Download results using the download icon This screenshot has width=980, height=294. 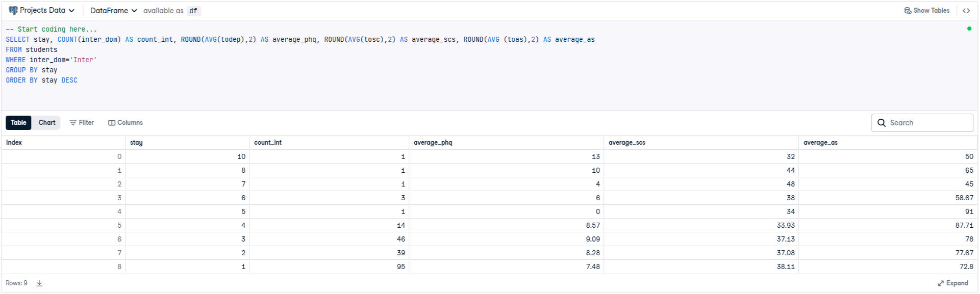tap(39, 283)
